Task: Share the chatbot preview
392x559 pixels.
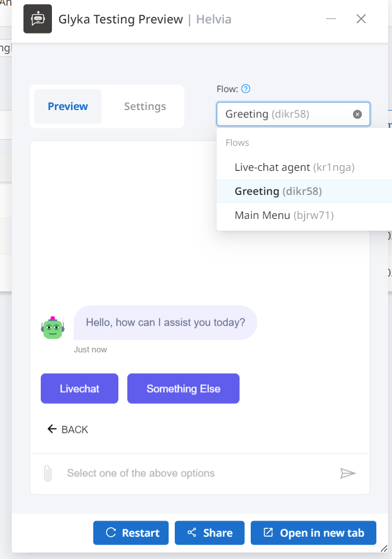Action: [209, 533]
